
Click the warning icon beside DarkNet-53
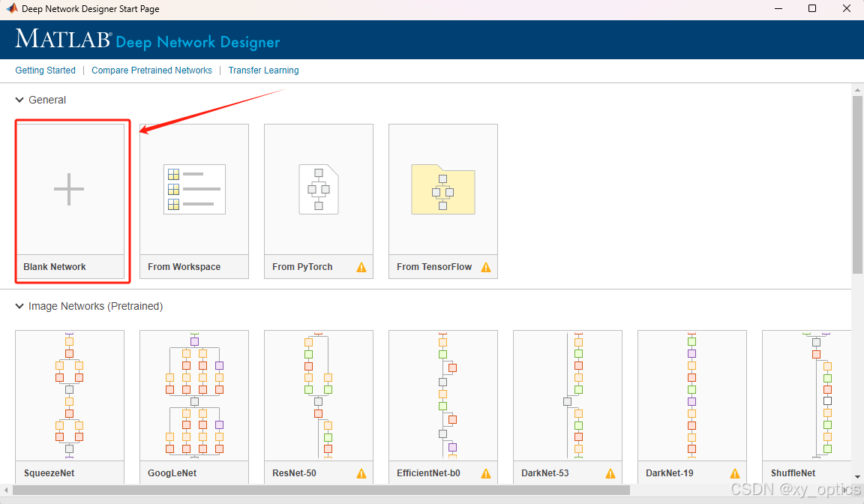(610, 474)
